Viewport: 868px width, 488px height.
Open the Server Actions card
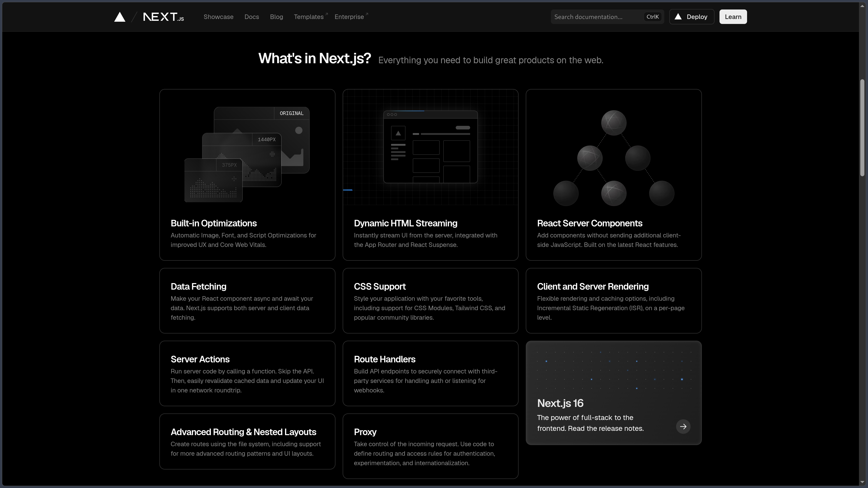point(247,373)
